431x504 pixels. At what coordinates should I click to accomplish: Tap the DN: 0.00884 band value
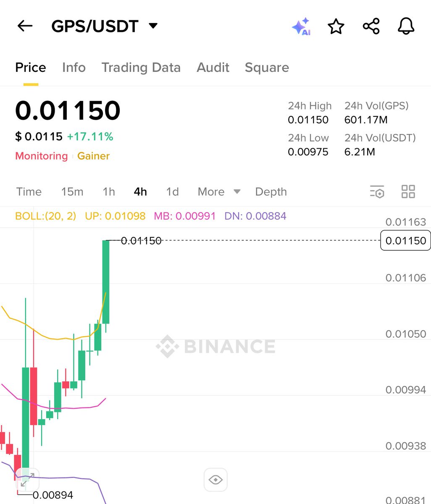pyautogui.click(x=255, y=216)
